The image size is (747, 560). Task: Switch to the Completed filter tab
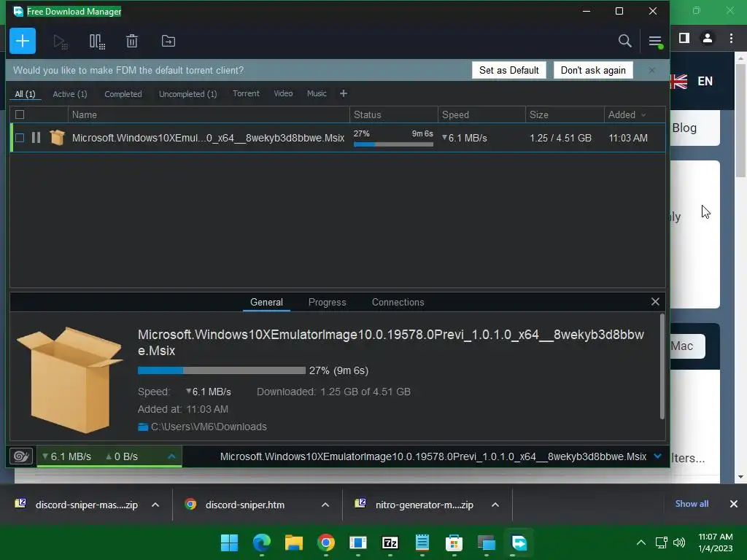click(x=123, y=94)
